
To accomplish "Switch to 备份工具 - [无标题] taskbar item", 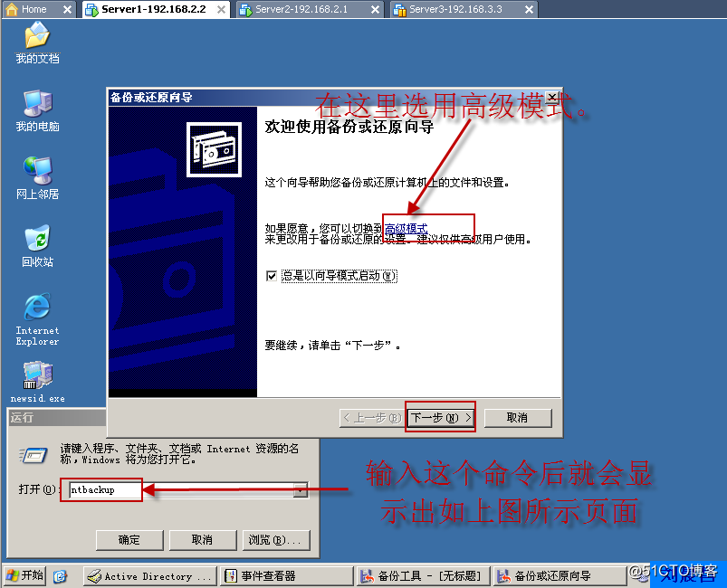I will click(x=423, y=576).
